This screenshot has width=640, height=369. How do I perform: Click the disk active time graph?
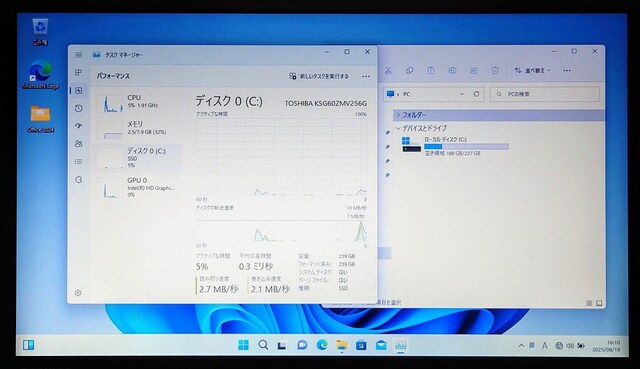pos(281,158)
